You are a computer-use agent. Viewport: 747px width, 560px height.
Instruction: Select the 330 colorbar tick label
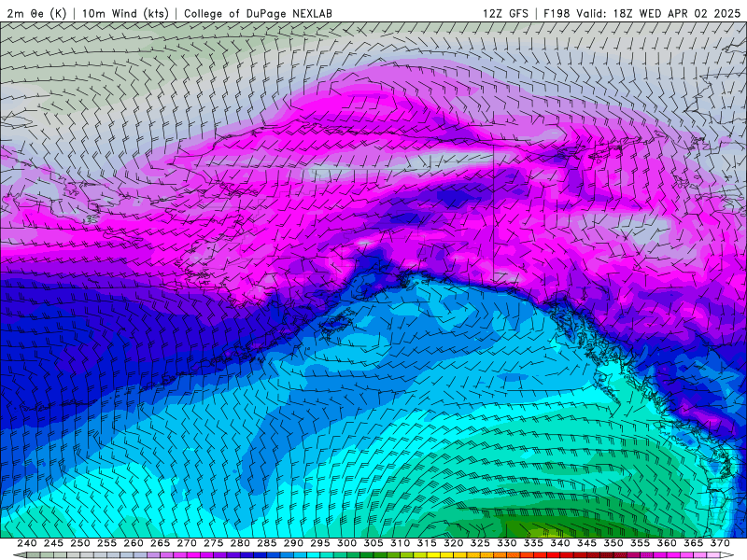click(507, 543)
